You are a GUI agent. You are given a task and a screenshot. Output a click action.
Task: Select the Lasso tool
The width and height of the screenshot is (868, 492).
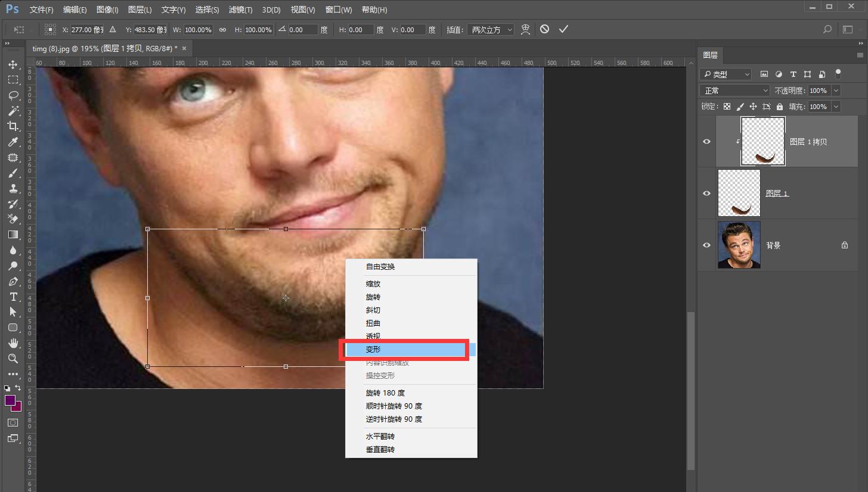pos(13,95)
